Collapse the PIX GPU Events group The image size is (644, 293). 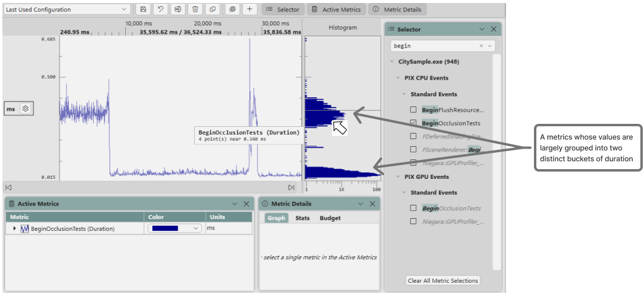(x=398, y=176)
